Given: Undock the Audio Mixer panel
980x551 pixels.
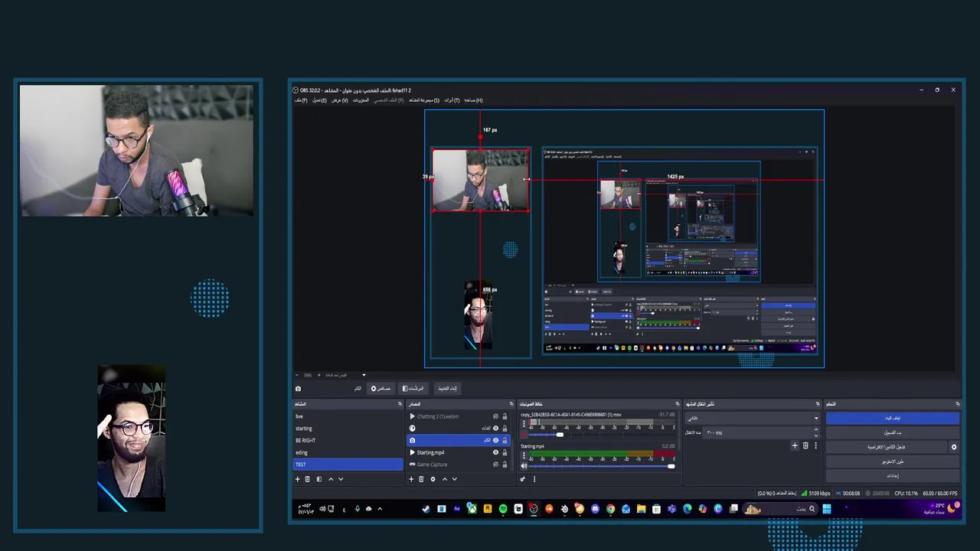Looking at the screenshot, I should tap(677, 404).
